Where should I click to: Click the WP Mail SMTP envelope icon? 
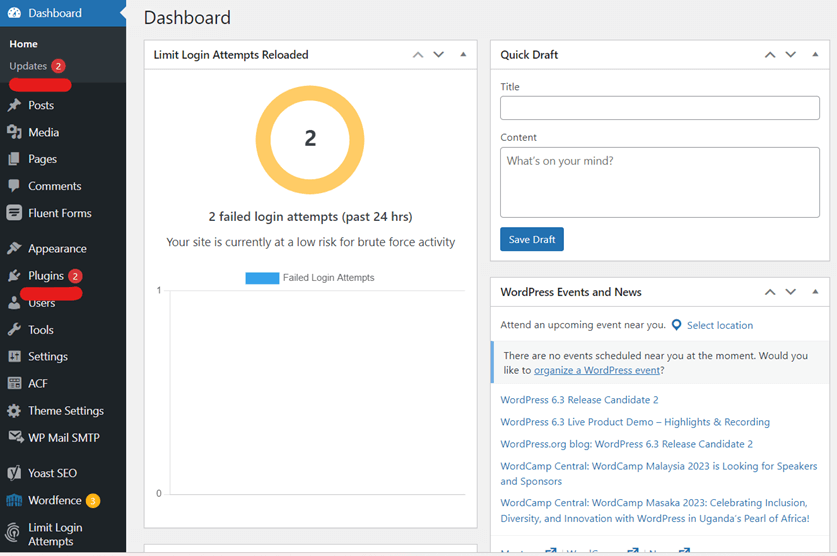pos(14,438)
